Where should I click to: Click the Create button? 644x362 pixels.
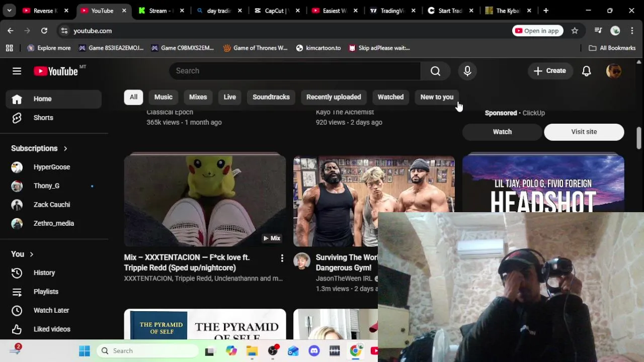[x=550, y=71]
